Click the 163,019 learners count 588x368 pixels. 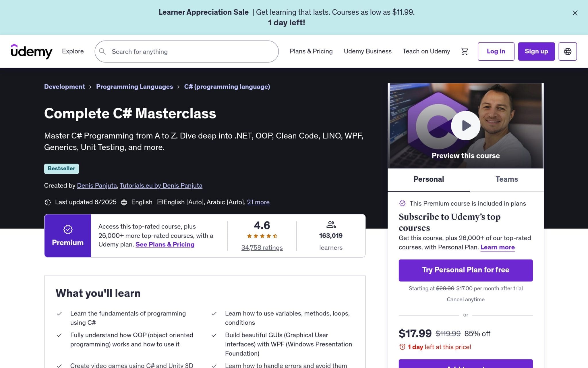tap(331, 236)
